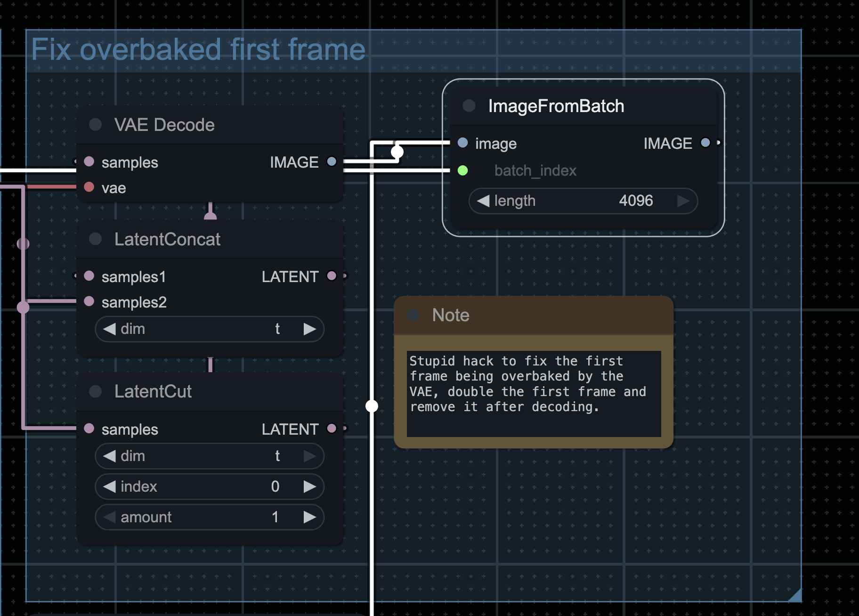Screen dimensions: 859x616
Task: Select next dim option on LatentCut
Action: [x=309, y=456]
